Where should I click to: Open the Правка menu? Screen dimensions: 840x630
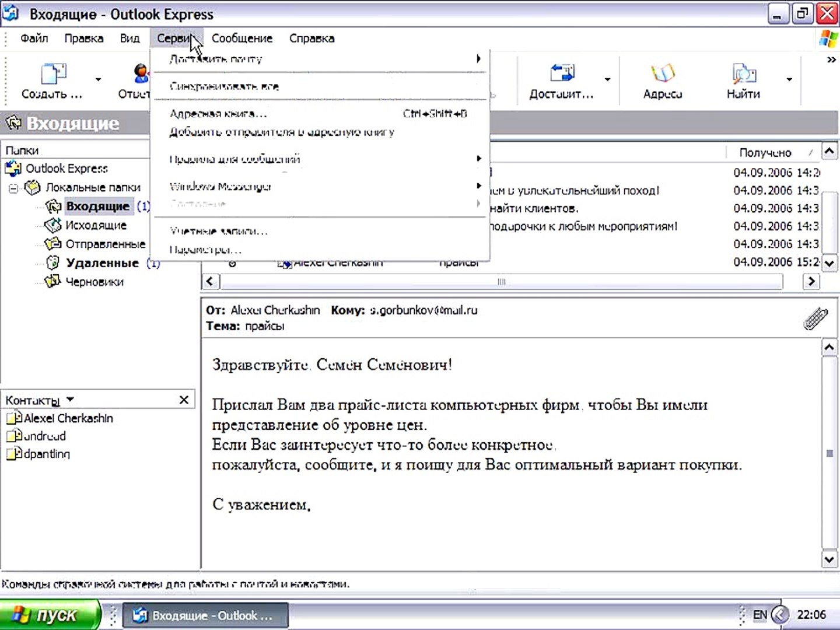tap(84, 38)
